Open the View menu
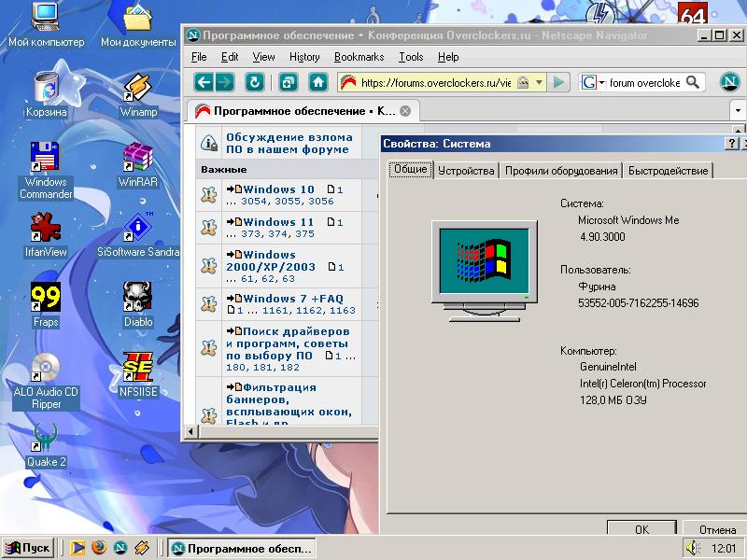This screenshot has width=747, height=560. pos(263,57)
